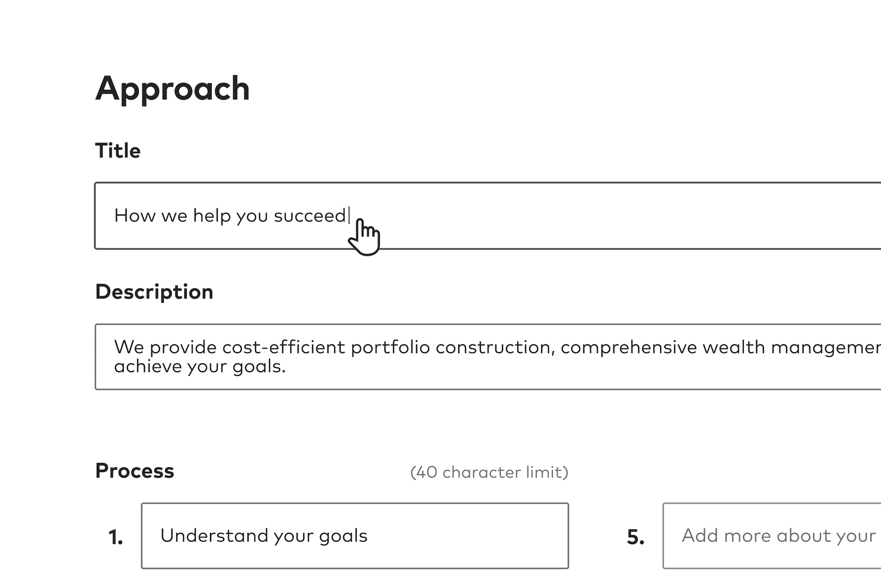Click the "Add more about your" placeholder
The height and width of the screenshot is (588, 881).
779,536
